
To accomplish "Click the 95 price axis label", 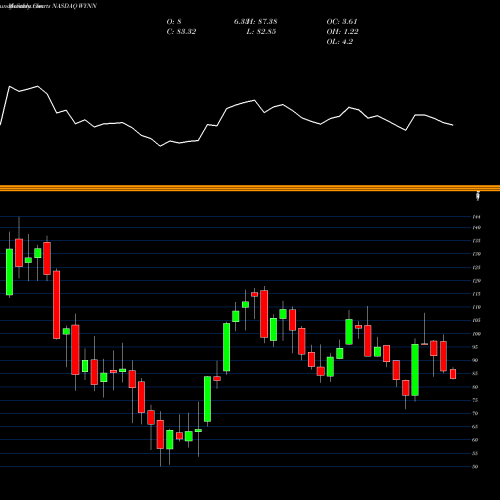I will (476, 347).
